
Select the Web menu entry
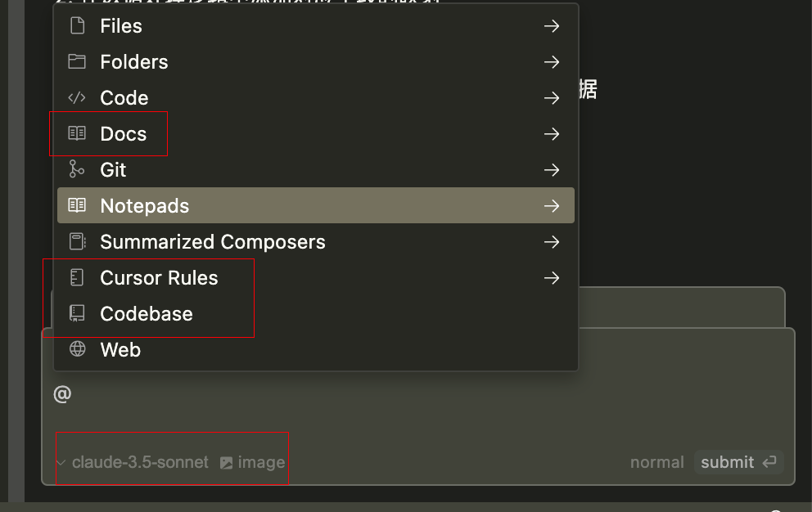[x=316, y=349]
